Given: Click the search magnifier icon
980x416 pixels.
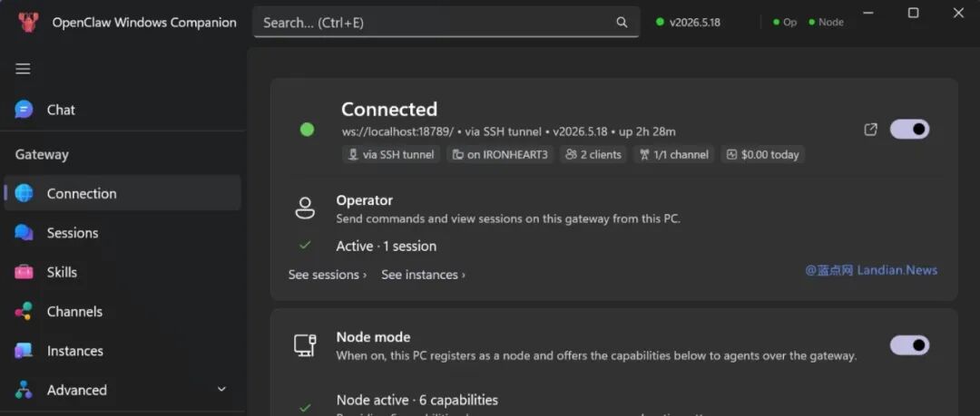Looking at the screenshot, I should click(622, 23).
